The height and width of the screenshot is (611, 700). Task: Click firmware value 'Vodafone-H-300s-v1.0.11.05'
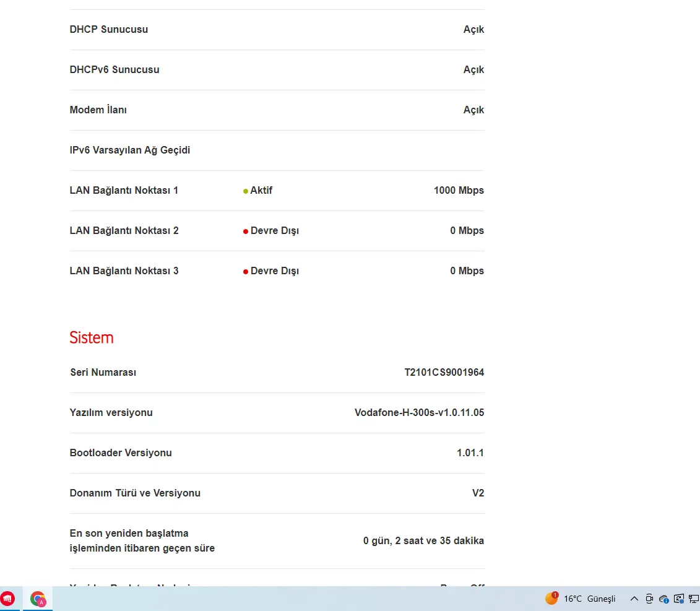(420, 413)
